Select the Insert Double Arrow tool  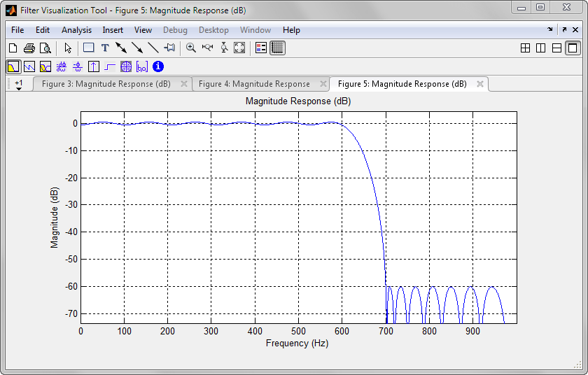(x=121, y=48)
